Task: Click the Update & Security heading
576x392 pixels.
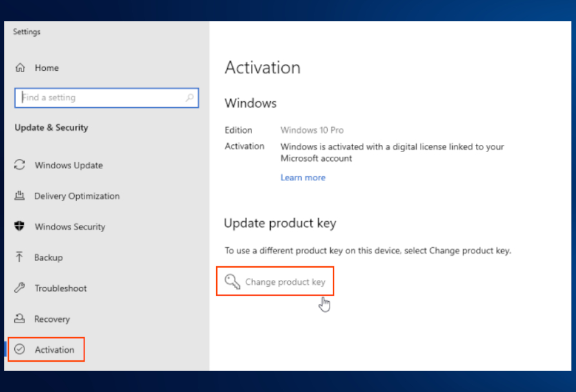Action: 51,128
